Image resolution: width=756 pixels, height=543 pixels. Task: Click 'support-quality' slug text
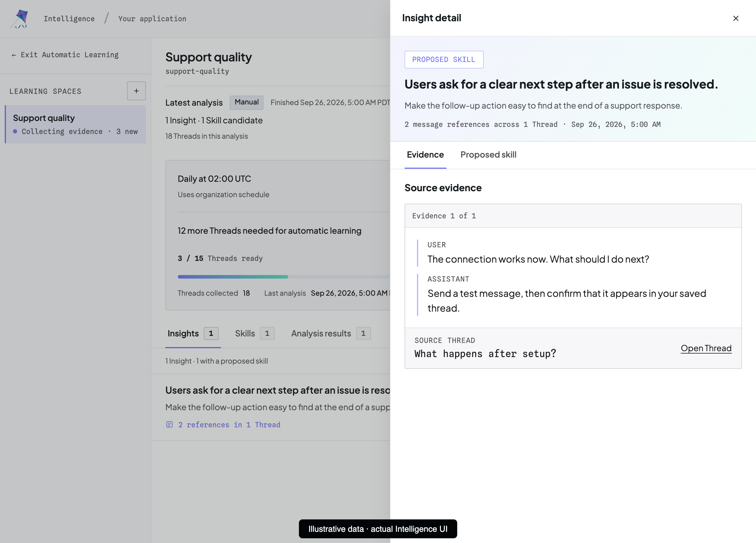point(197,71)
